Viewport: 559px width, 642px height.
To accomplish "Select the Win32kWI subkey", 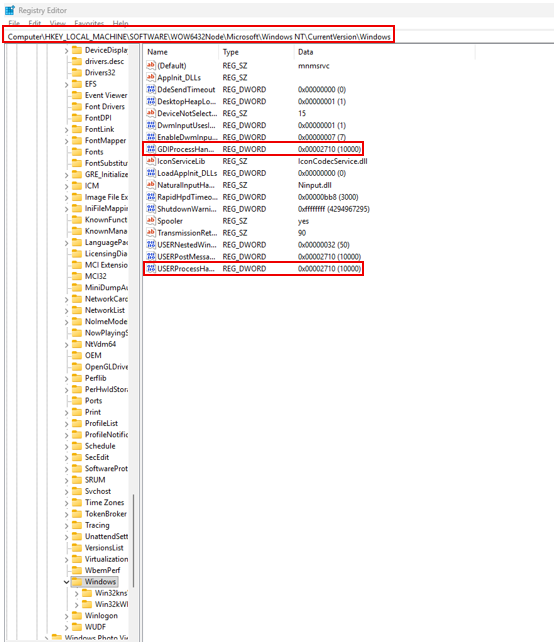I will (111, 604).
